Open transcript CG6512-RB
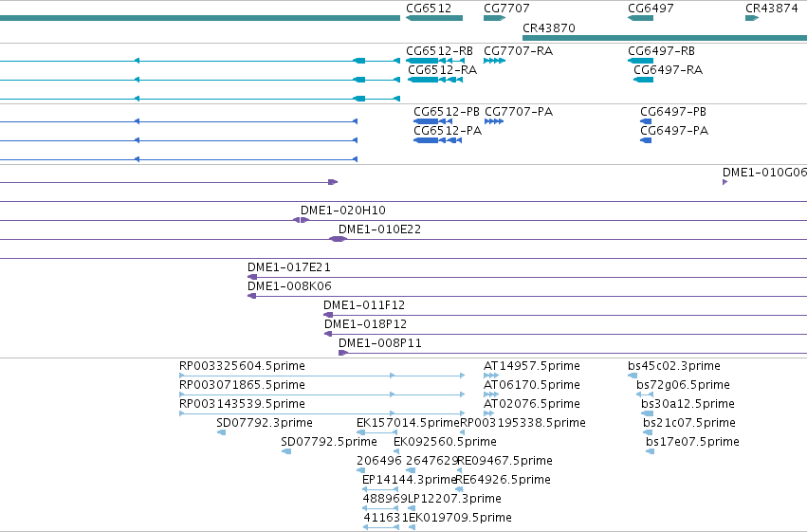The image size is (807, 532). (x=439, y=51)
